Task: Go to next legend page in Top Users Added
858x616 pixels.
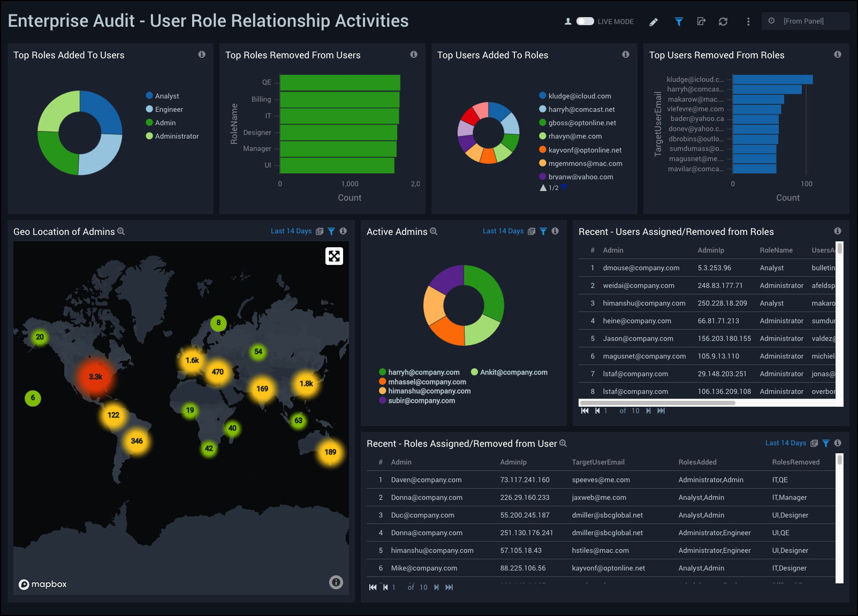Action: tap(564, 187)
